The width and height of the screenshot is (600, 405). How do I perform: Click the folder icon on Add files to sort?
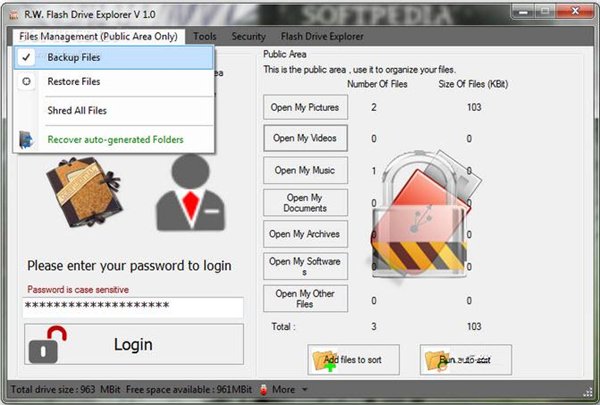(324, 361)
